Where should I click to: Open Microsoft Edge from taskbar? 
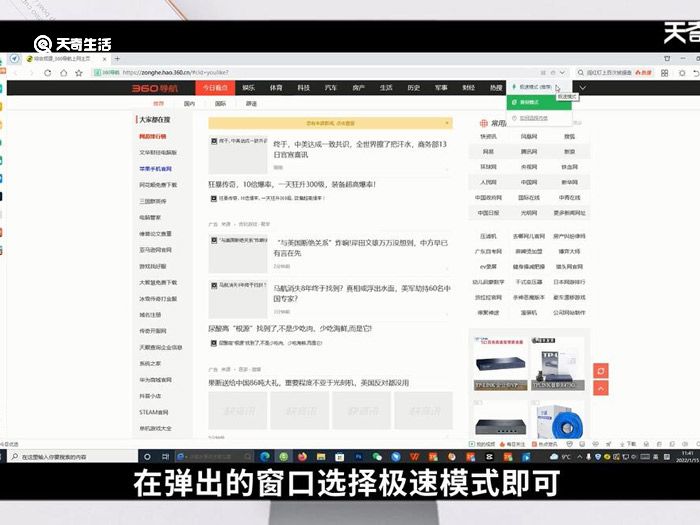[265, 456]
